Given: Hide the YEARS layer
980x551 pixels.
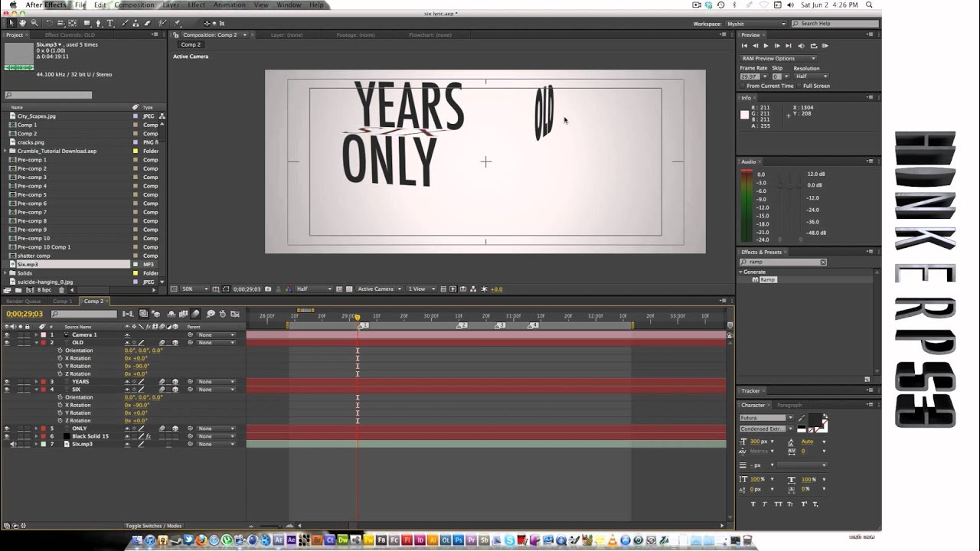Looking at the screenshot, I should pyautogui.click(x=7, y=381).
